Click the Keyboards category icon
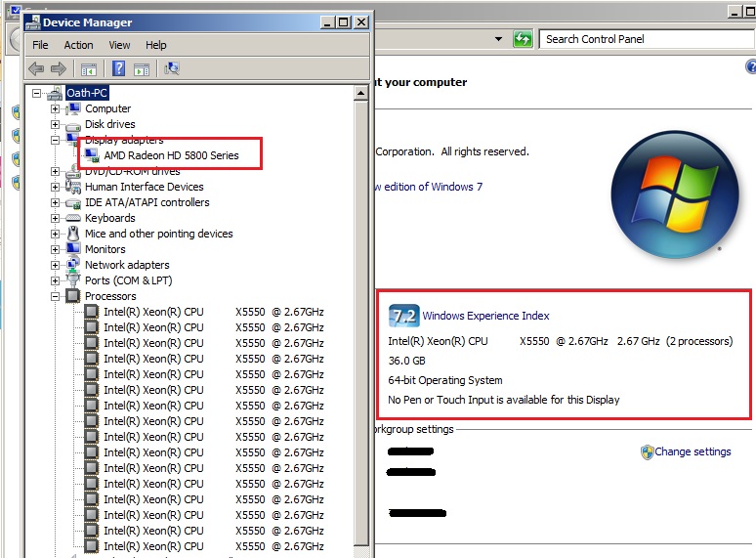Viewport: 756px width, 558px height. coord(73,218)
